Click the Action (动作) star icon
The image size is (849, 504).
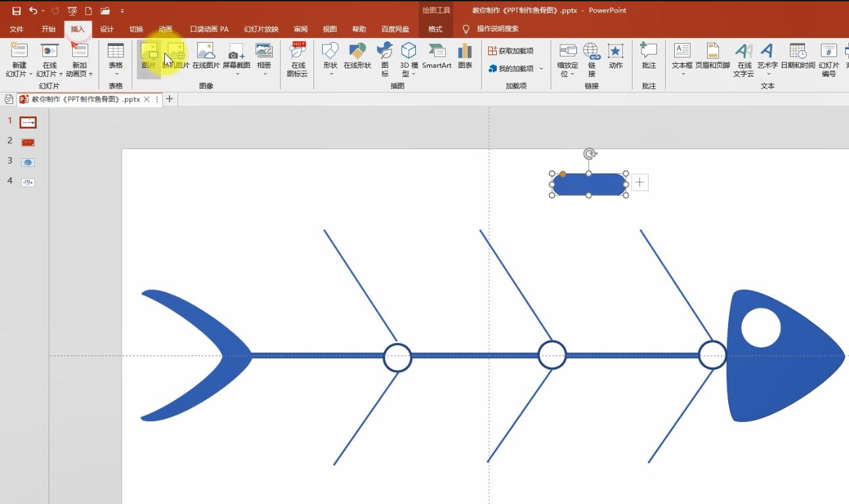click(x=616, y=56)
